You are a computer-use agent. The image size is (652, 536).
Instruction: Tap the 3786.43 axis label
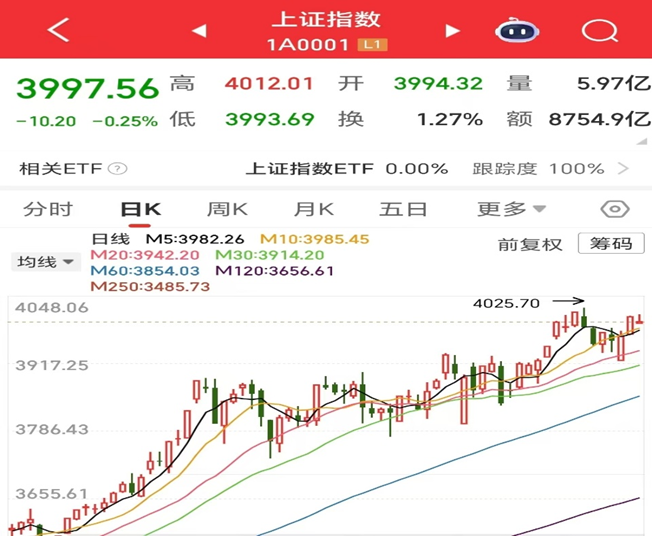52,429
